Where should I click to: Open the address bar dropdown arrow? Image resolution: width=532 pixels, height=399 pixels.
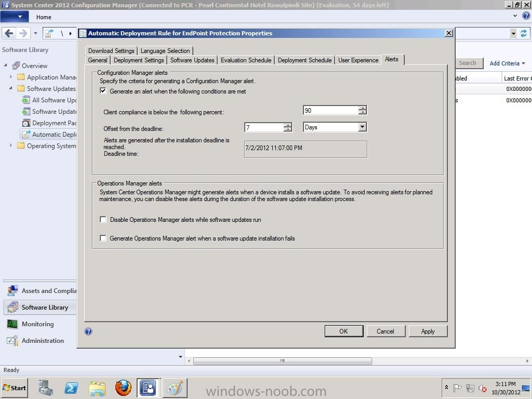513,33
